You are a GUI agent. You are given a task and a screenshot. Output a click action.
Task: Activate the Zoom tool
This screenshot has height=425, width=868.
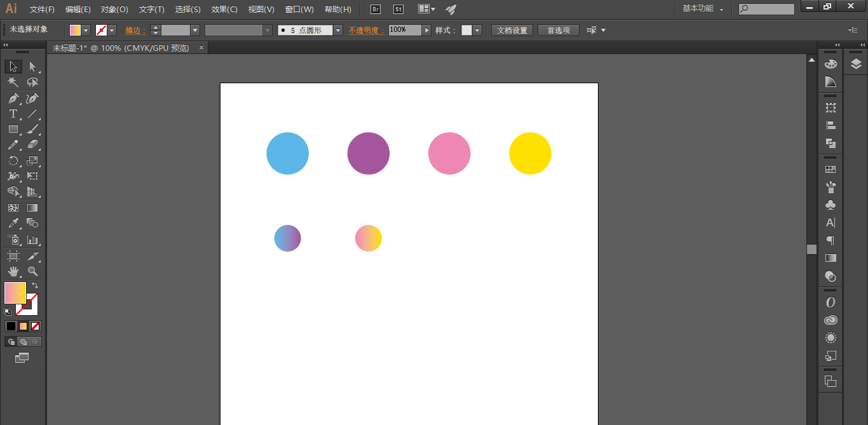click(x=32, y=271)
